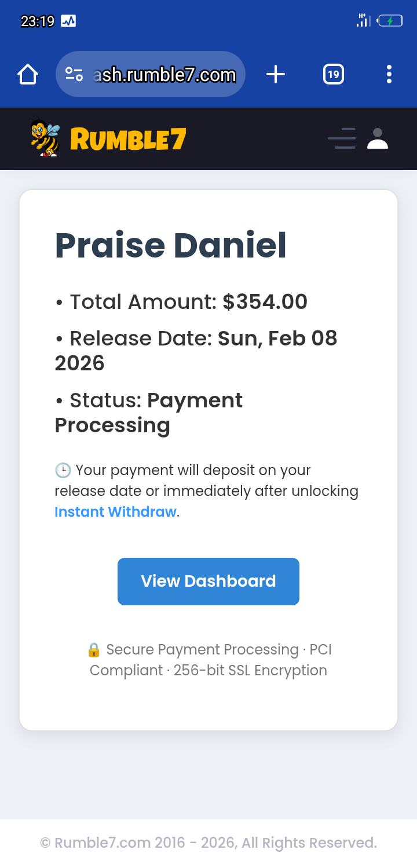
Task: Click the Rumble7 brand wordmark
Action: coord(128,139)
